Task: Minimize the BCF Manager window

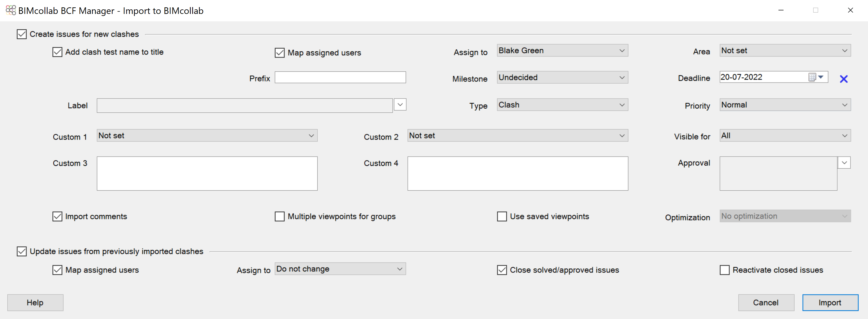Action: click(x=781, y=10)
